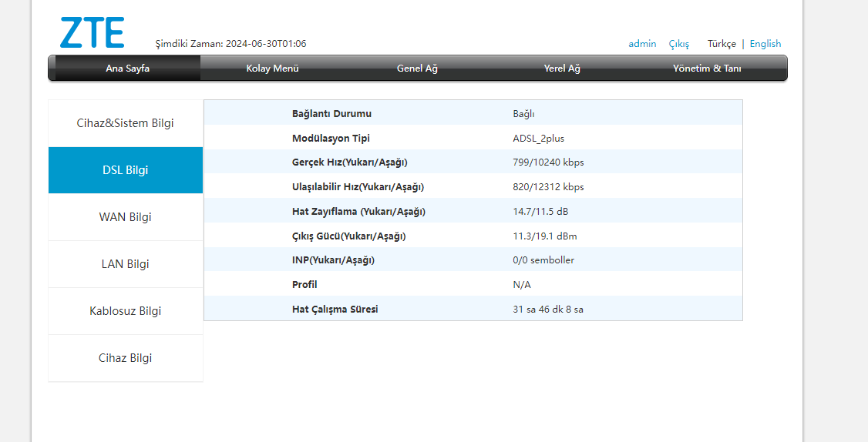Viewport: 868px width, 442px height.
Task: Click the N/A profile value
Action: [x=521, y=285]
